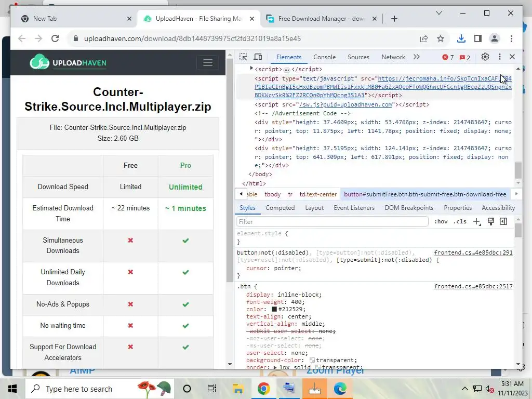This screenshot has height=399, width=532.
Task: Select the Styles tab
Action: [247, 208]
